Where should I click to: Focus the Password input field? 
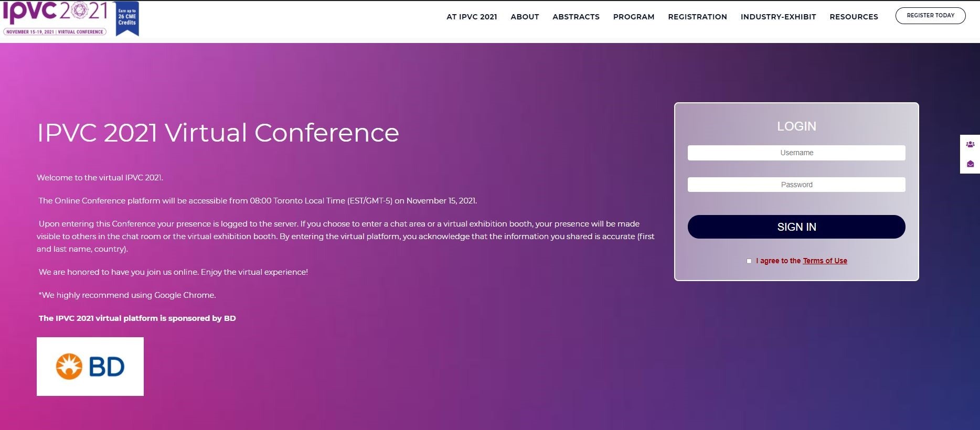coord(796,185)
